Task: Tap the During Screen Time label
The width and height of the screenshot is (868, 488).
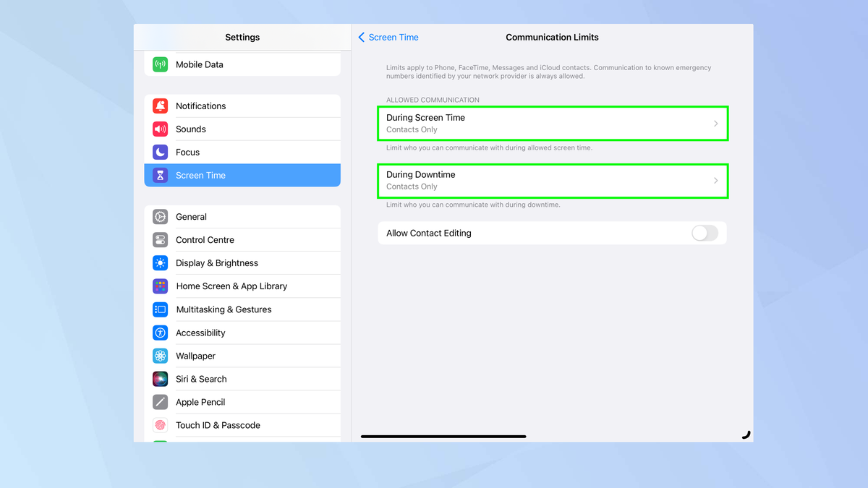Action: point(425,118)
